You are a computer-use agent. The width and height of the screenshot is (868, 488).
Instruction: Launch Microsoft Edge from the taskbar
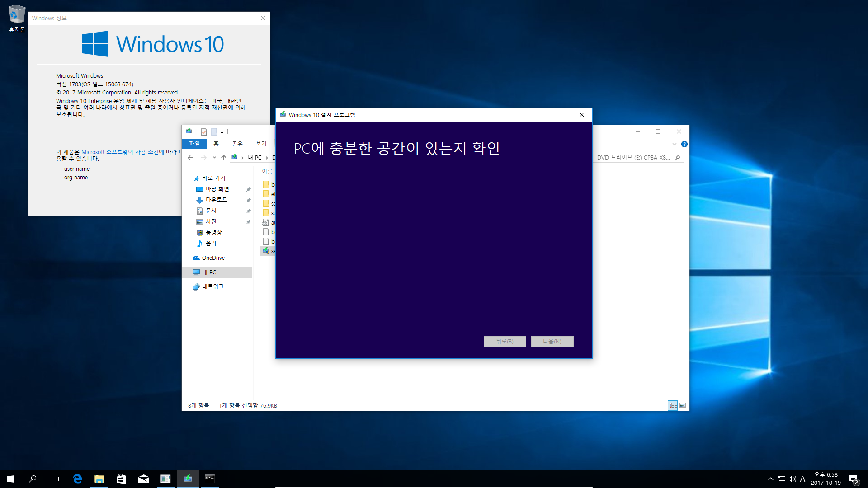[x=77, y=479]
